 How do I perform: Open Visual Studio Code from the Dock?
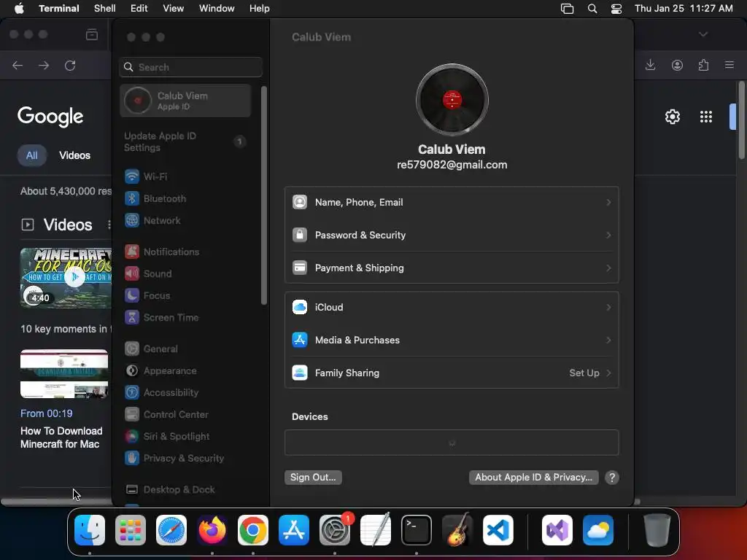pyautogui.click(x=498, y=530)
